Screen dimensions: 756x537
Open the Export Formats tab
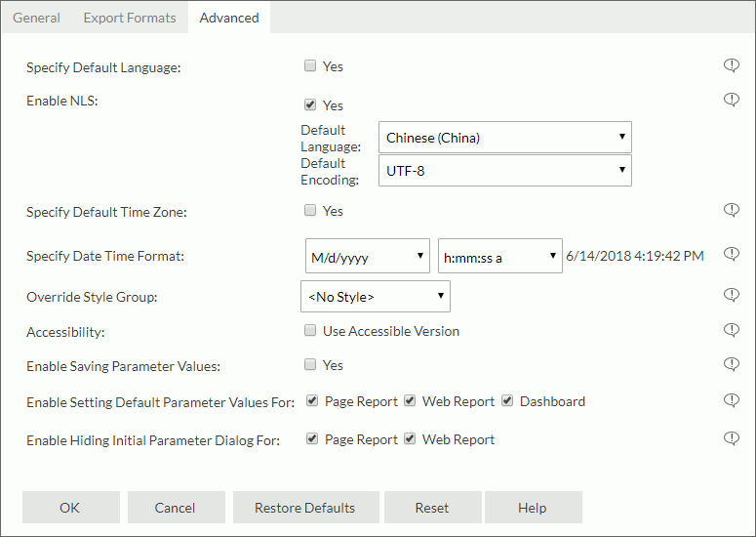pos(130,18)
